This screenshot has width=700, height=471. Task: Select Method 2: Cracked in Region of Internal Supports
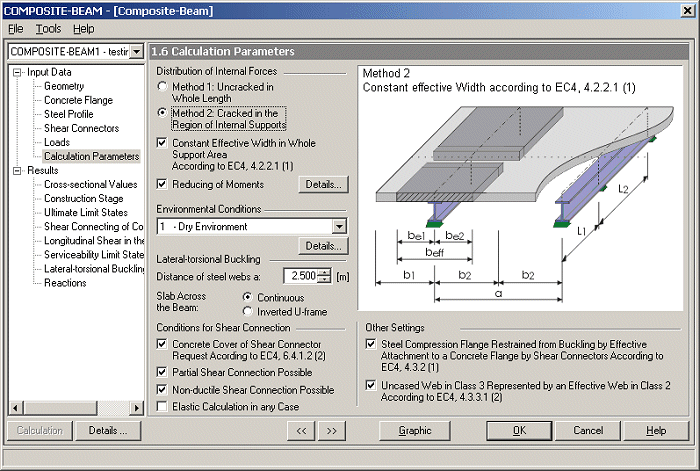pyautogui.click(x=162, y=113)
